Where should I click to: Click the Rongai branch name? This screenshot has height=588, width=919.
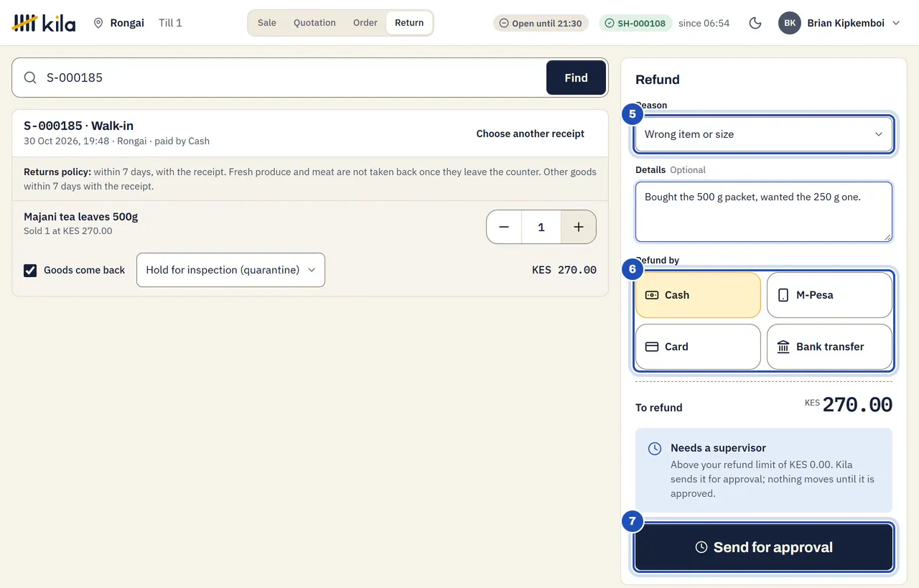pos(127,23)
